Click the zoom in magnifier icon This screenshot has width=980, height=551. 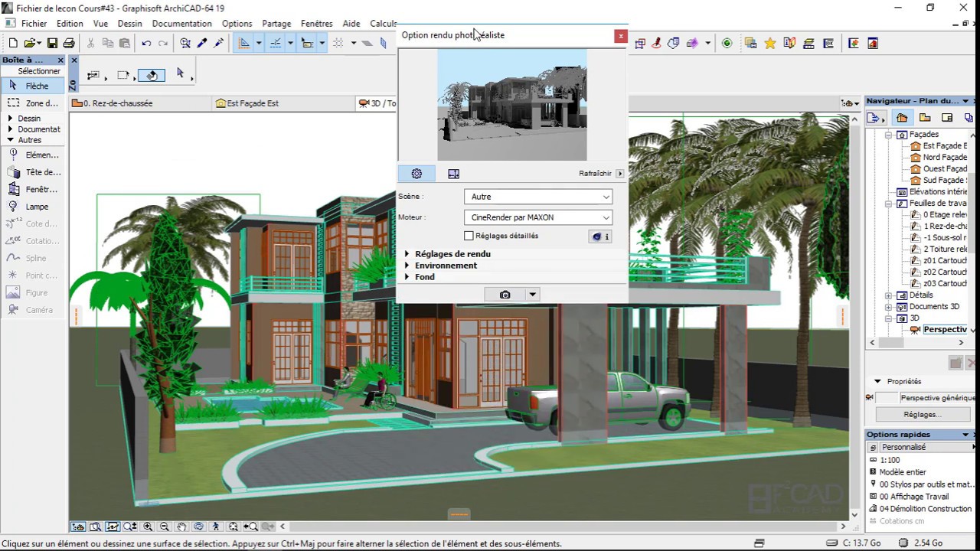[148, 527]
